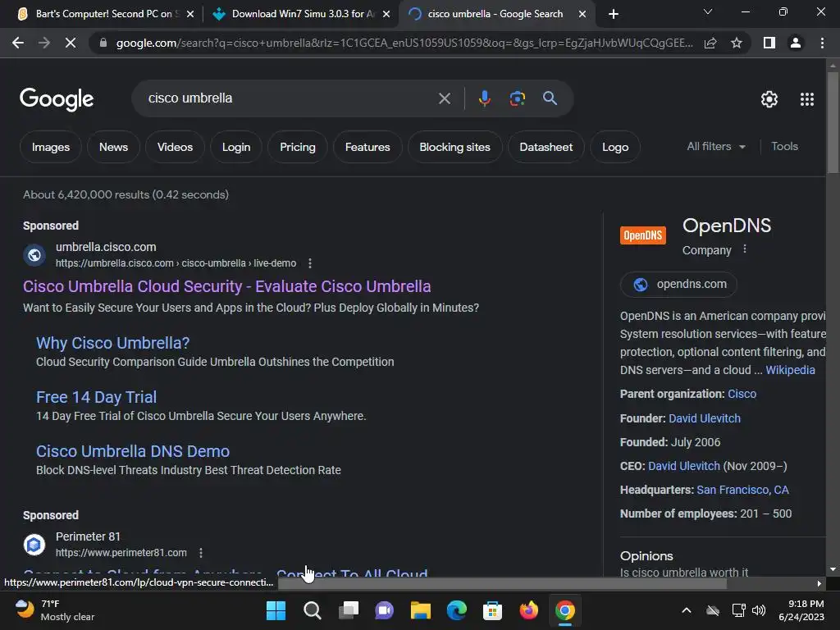This screenshot has width=840, height=630.
Task: Open Google quick settings gear
Action: pos(769,99)
